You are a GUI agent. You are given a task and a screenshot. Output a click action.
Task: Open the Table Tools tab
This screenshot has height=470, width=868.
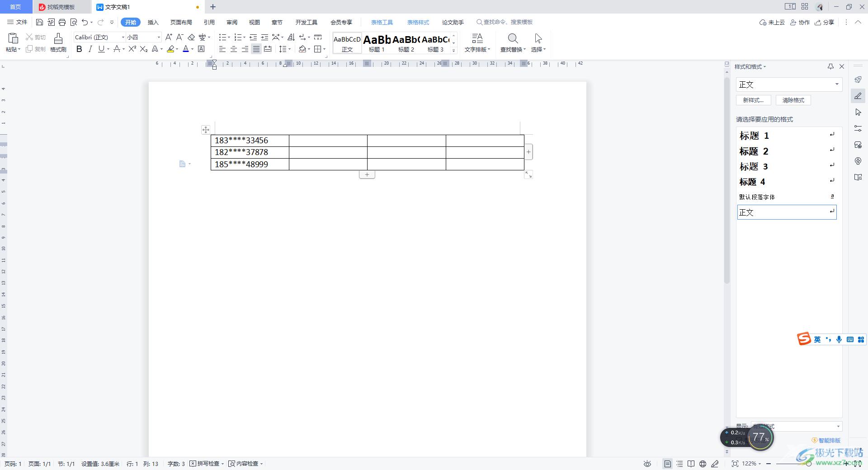[382, 22]
